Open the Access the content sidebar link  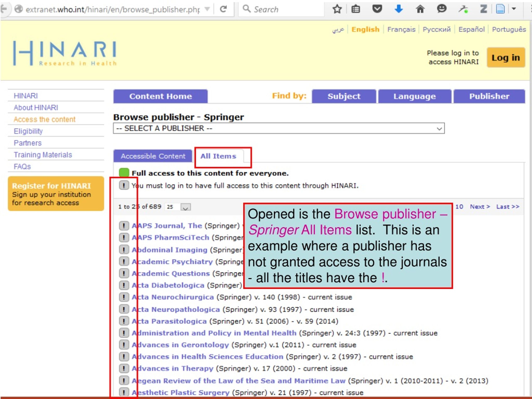tap(44, 119)
